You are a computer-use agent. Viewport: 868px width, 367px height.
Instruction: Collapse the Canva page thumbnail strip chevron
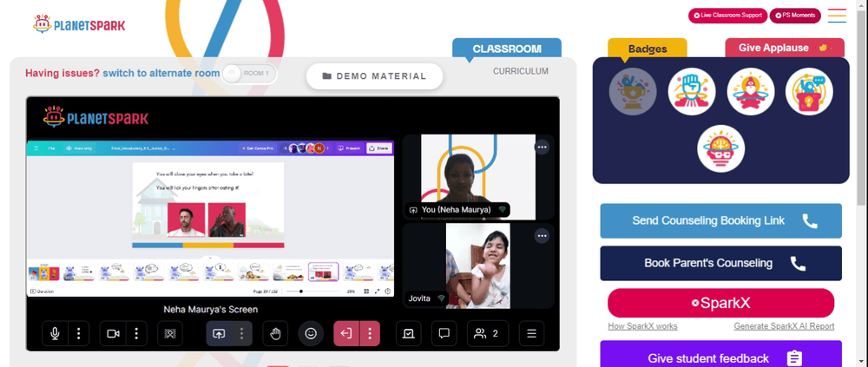tap(210, 258)
